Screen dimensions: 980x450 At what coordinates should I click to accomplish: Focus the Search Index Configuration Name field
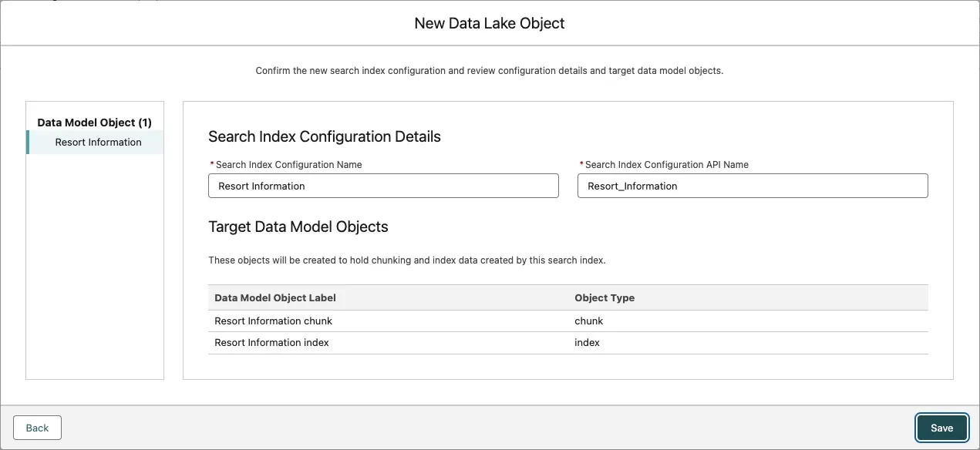coord(383,186)
